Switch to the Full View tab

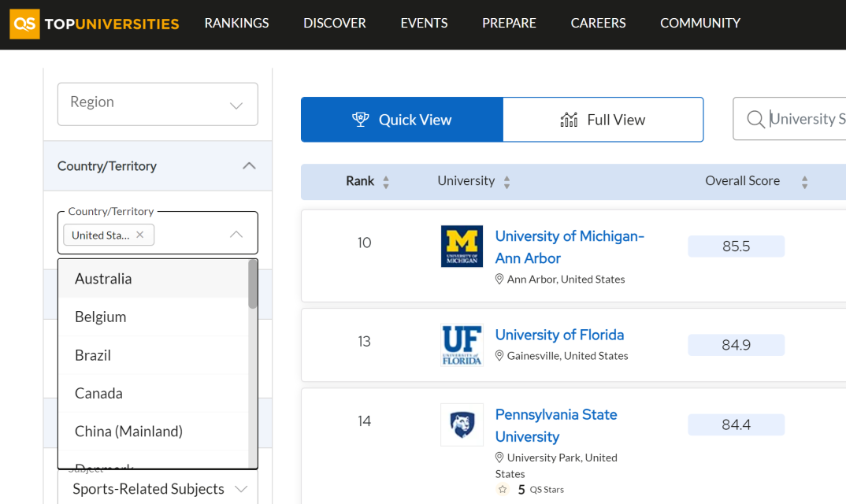tap(603, 120)
